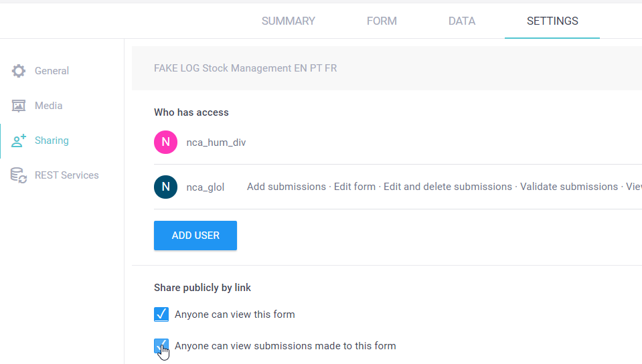This screenshot has width=642, height=364.
Task: Open REST Services label in sidebar
Action: 67,175
